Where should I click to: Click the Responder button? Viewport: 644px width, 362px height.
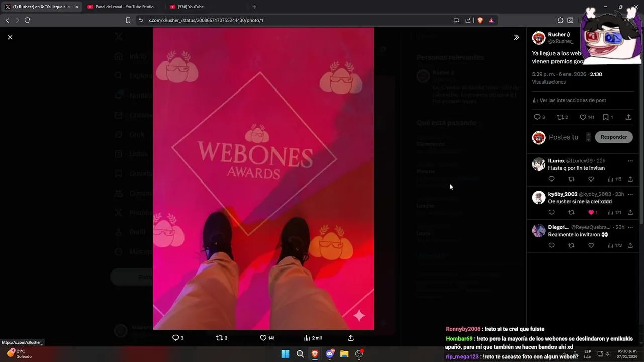point(614,137)
